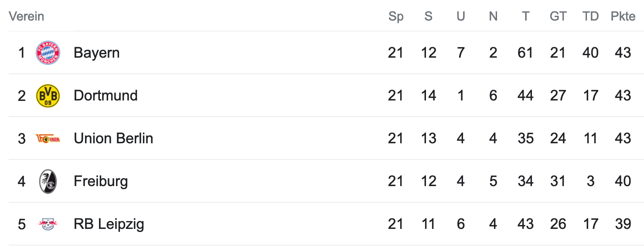Click RB Leipzig's 39 points value
The image size is (644, 249).
[x=623, y=224]
